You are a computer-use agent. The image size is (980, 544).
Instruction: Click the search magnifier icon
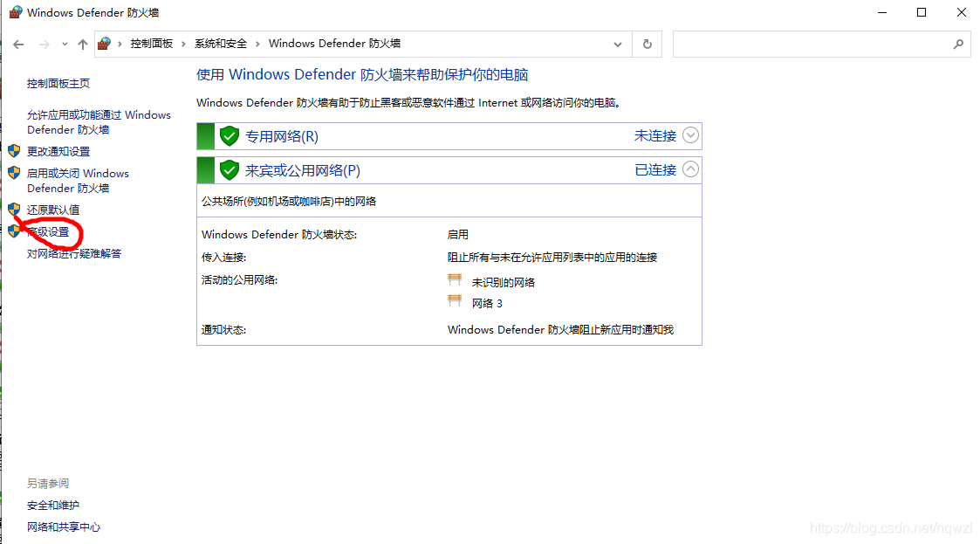(958, 45)
